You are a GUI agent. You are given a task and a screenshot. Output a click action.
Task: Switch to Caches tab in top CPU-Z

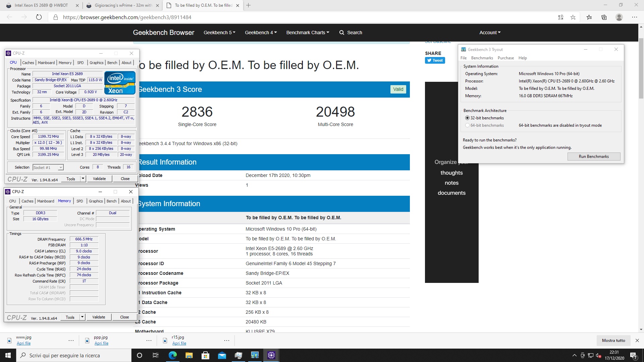pyautogui.click(x=28, y=63)
